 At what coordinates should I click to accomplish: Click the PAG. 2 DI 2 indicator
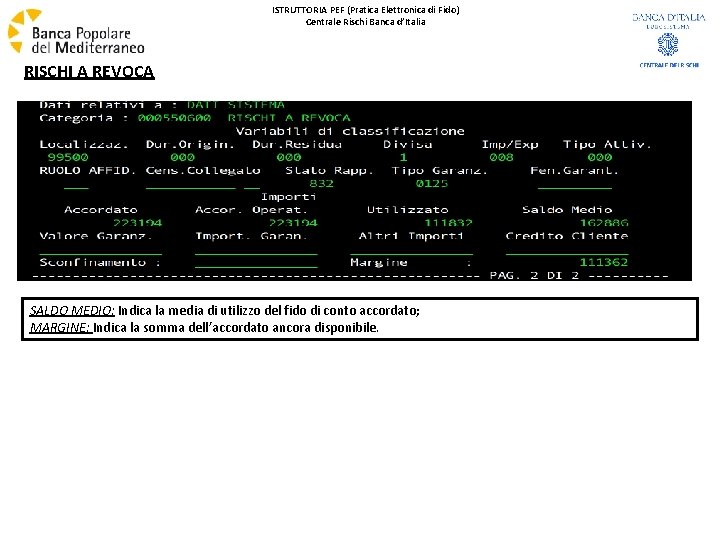(x=534, y=276)
